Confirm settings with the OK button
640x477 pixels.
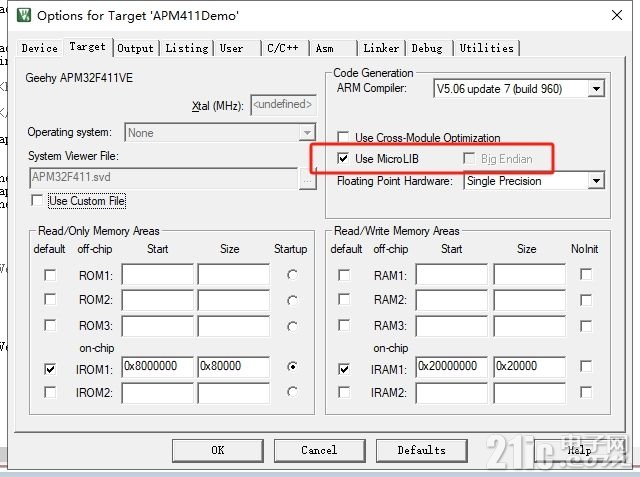coord(218,450)
